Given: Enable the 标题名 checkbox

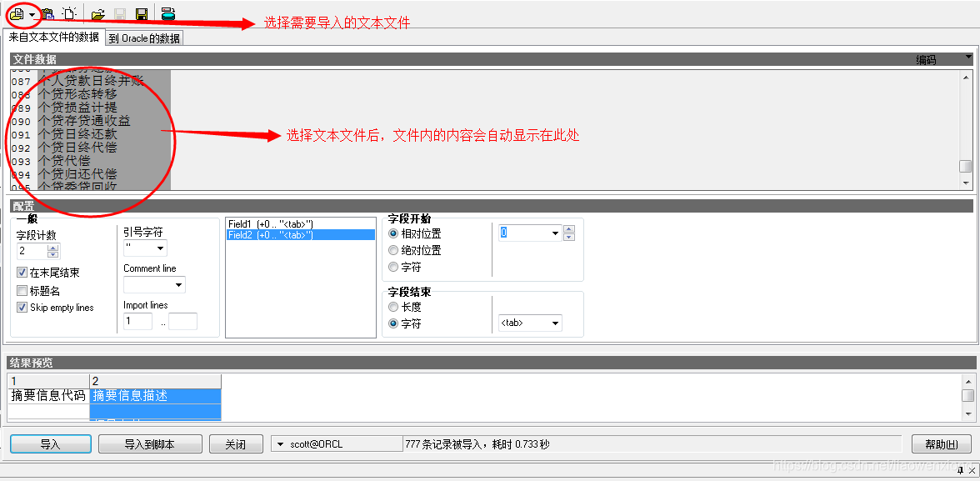Looking at the screenshot, I should [x=22, y=290].
